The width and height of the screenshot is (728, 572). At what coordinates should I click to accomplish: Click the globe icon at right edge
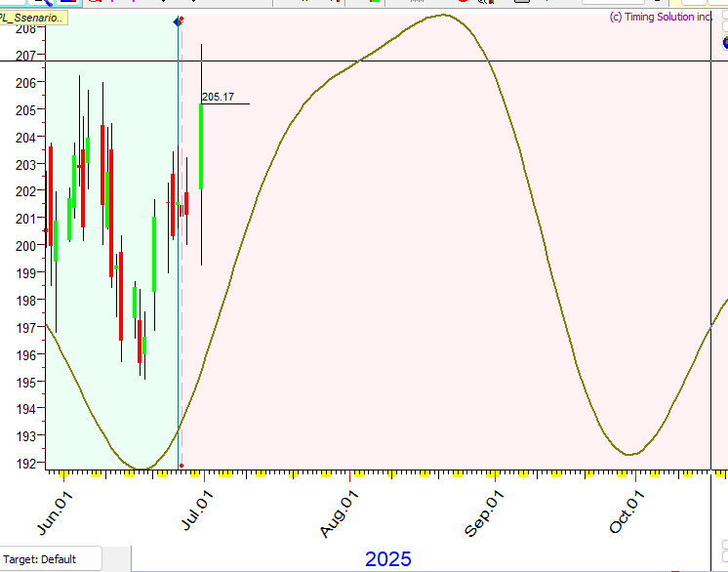724,42
